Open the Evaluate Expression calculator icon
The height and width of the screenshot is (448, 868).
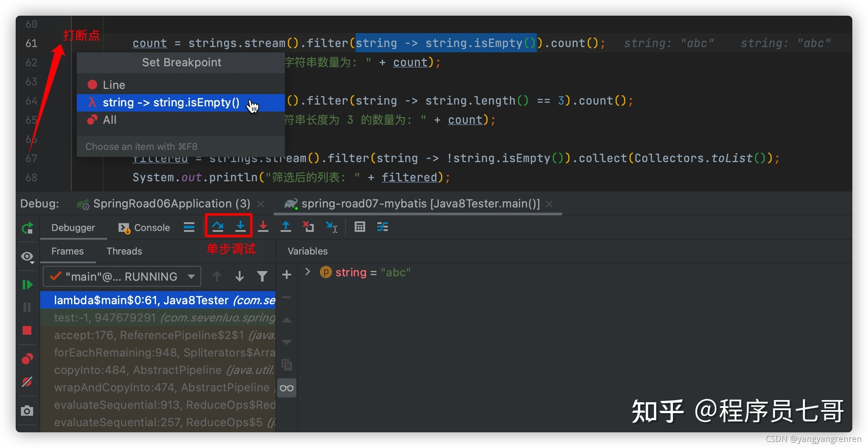[x=360, y=227]
